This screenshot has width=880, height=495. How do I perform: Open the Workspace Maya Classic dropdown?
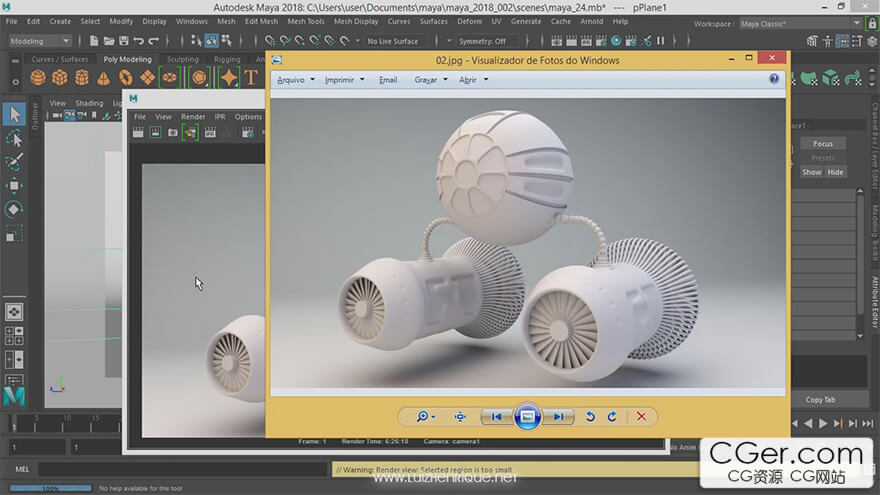(x=800, y=24)
